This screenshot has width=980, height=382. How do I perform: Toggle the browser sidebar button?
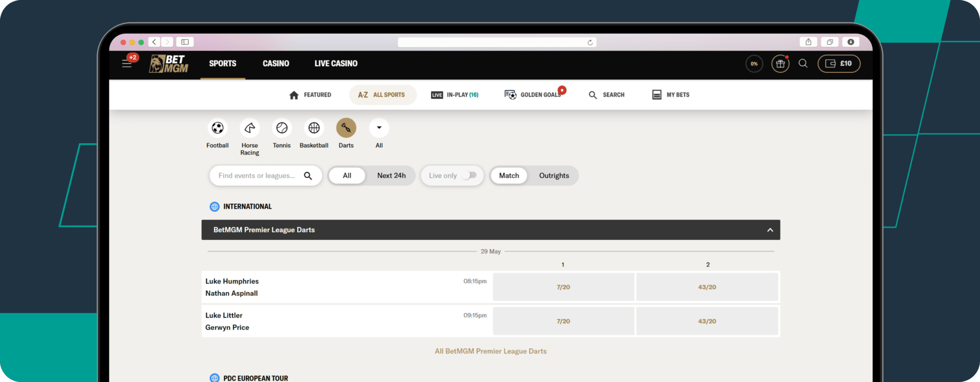tap(185, 42)
